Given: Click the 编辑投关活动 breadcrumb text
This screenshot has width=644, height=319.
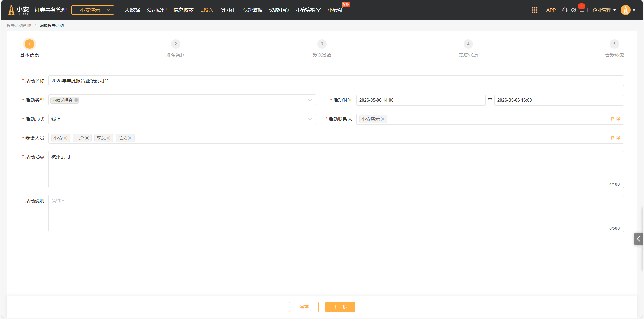Looking at the screenshot, I should 52,26.
